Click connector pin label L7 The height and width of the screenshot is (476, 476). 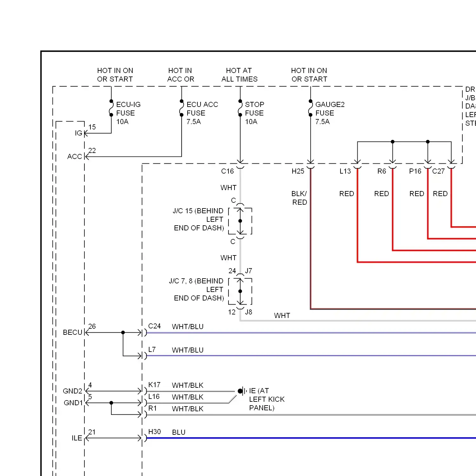click(x=152, y=349)
